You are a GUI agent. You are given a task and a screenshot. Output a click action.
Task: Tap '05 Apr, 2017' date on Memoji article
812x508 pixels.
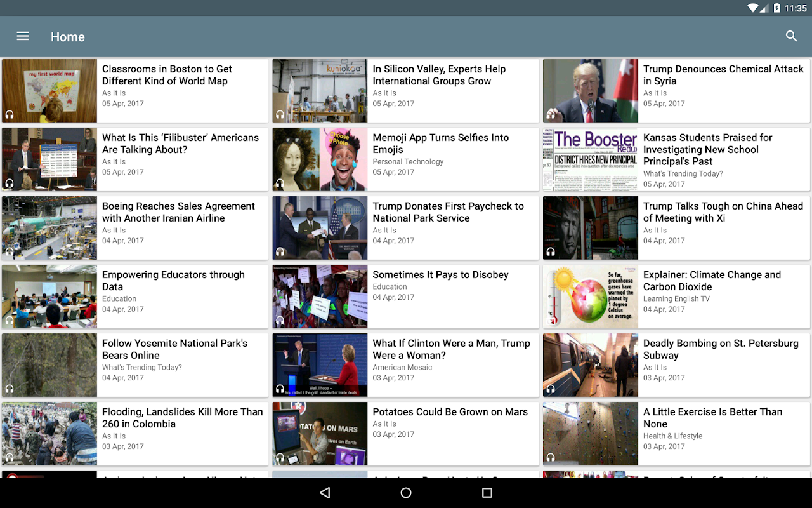tap(393, 172)
